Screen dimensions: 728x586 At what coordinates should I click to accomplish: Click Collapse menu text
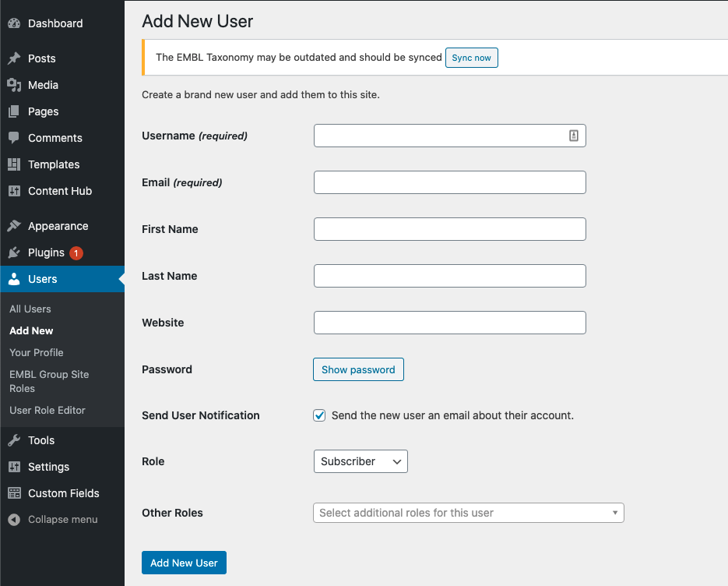pyautogui.click(x=63, y=520)
